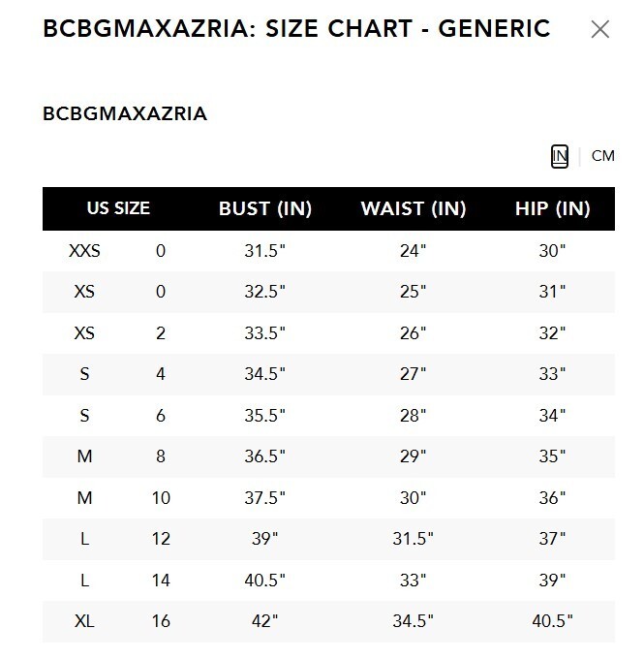Click size number 8 in the table
The image size is (644, 660).
pyautogui.click(x=161, y=456)
